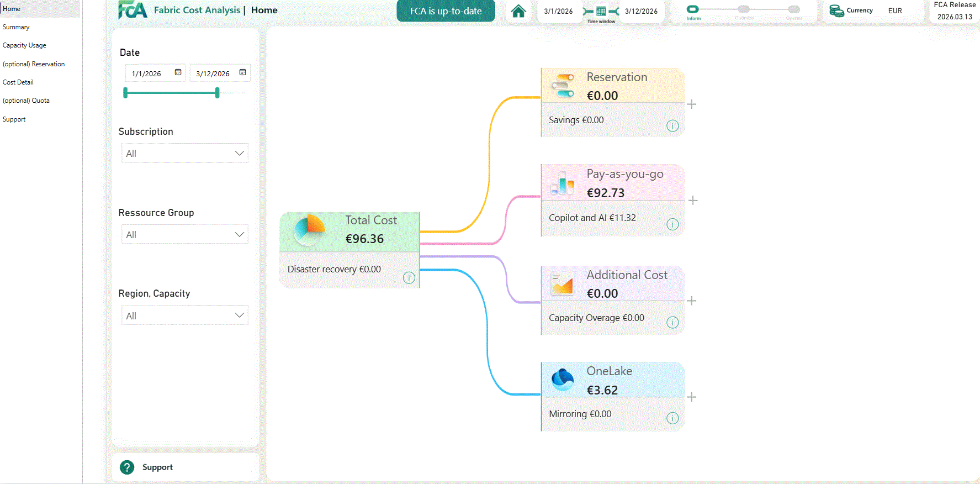Expand the Reservation card plus sign
The height and width of the screenshot is (484, 980).
(x=691, y=104)
